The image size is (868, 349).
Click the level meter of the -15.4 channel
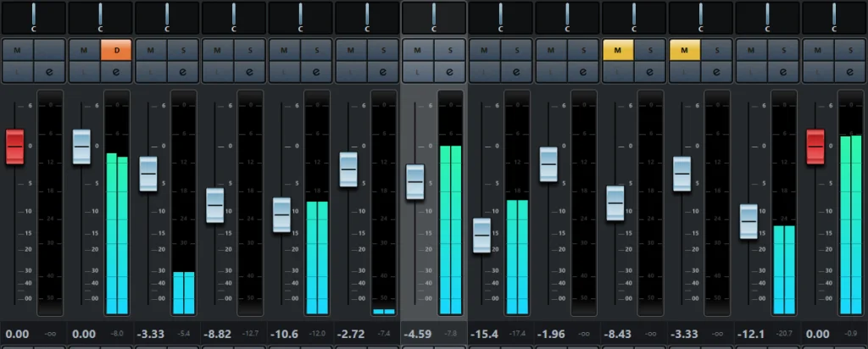517,203
